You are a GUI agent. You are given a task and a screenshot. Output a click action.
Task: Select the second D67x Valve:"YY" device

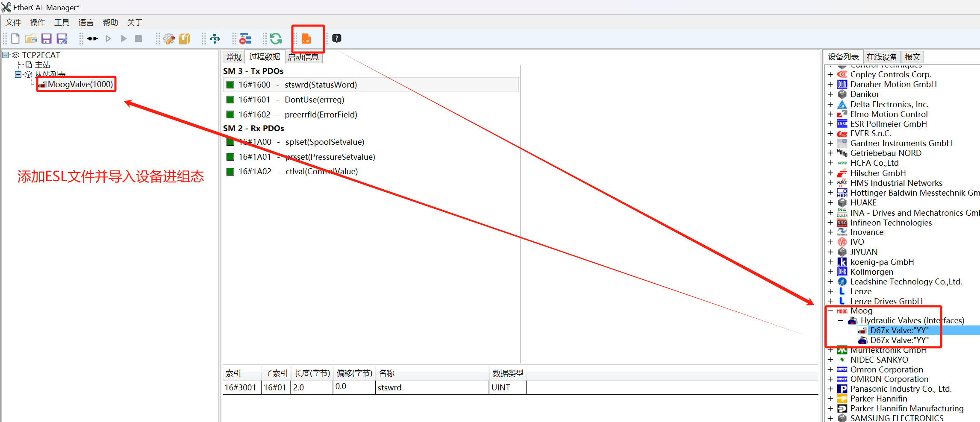(x=899, y=340)
